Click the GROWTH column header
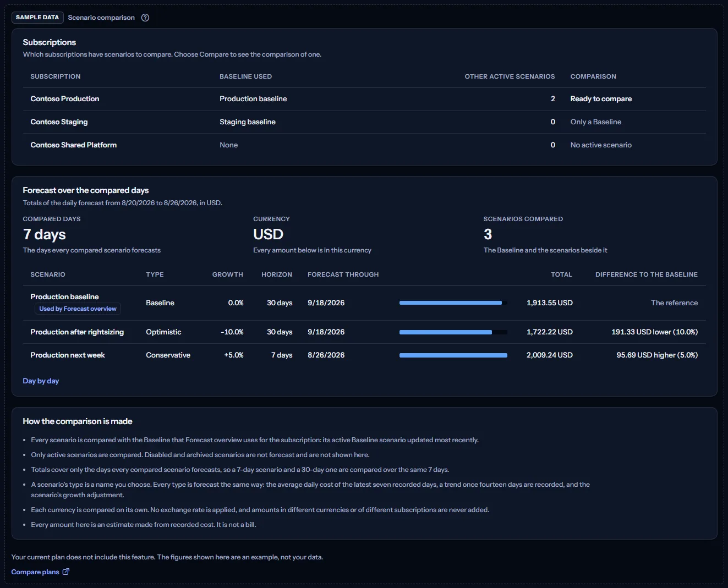Image resolution: width=728 pixels, height=588 pixels. (x=228, y=274)
